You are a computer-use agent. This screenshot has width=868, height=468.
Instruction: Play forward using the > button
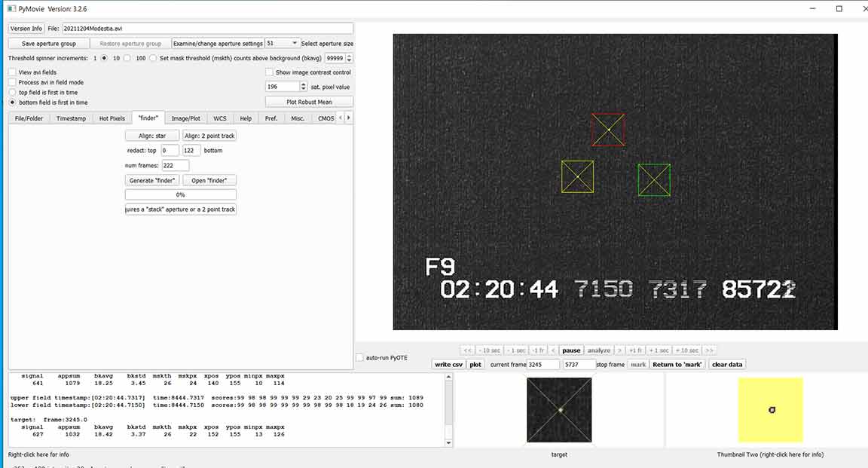(619, 350)
